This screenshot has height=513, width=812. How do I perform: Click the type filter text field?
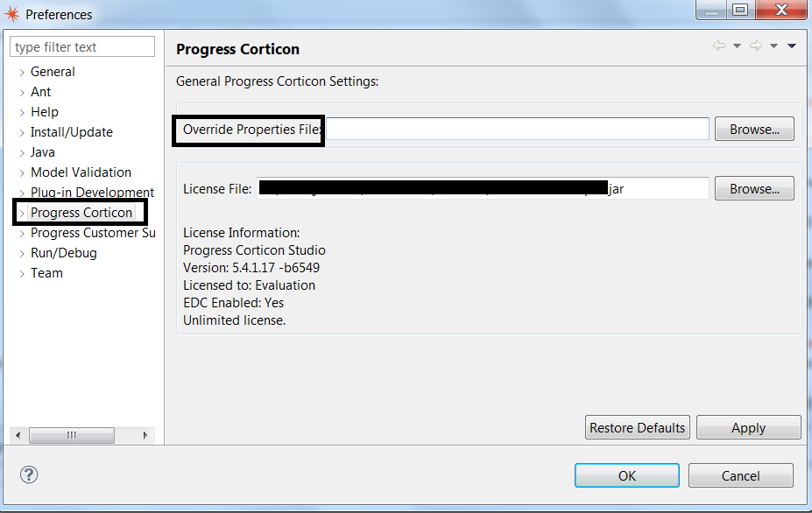[82, 46]
